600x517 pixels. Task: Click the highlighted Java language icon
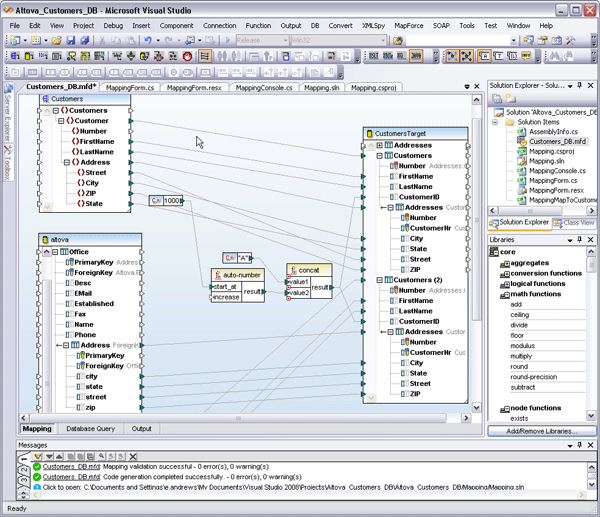[x=416, y=56]
